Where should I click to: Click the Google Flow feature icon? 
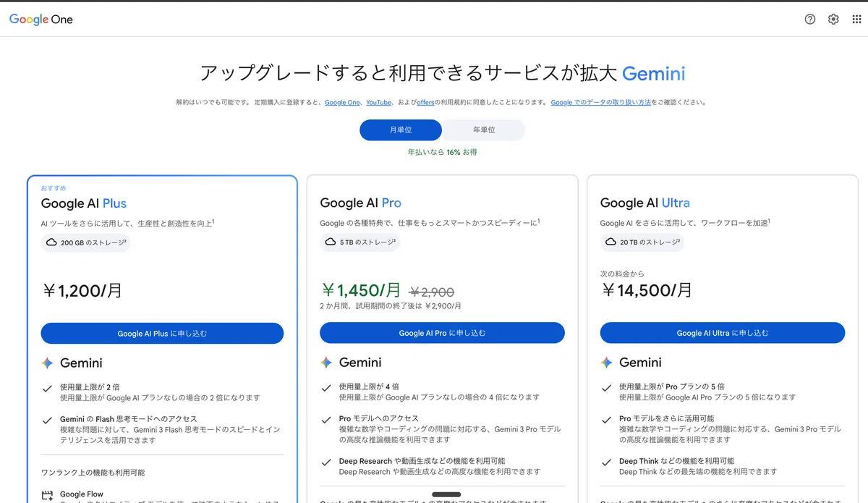[48, 496]
